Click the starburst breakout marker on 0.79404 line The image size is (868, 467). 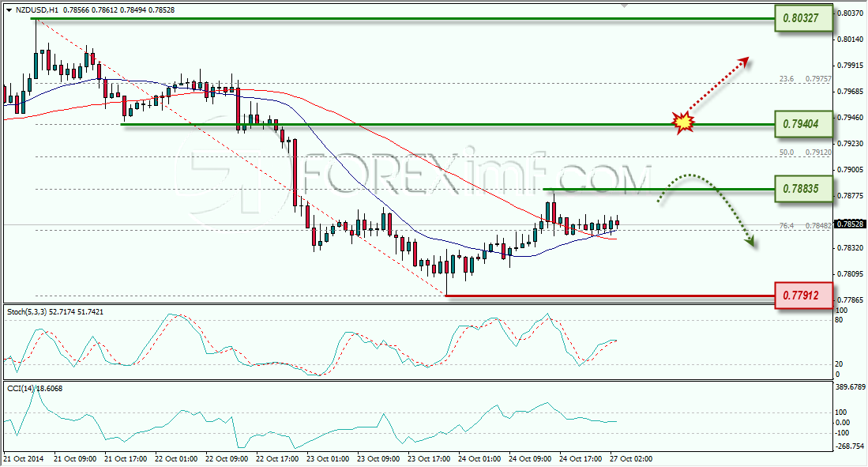click(x=684, y=122)
